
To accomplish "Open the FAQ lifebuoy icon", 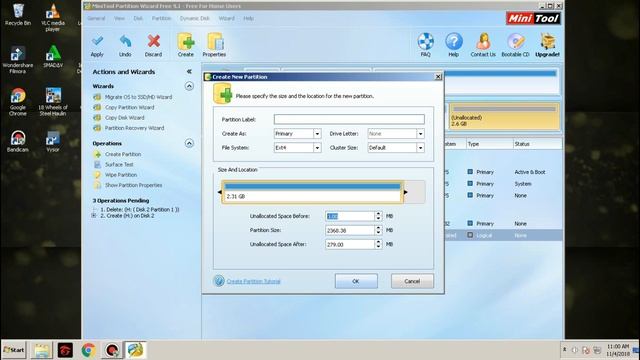I will [425, 45].
